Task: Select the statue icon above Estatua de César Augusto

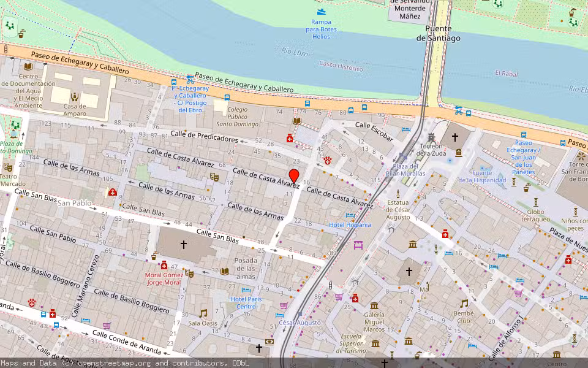Action: 398,194
